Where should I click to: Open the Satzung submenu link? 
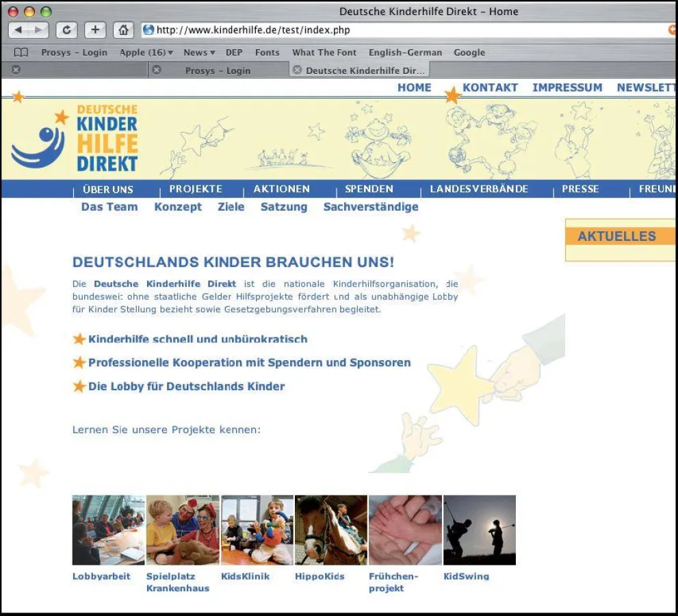tap(283, 207)
